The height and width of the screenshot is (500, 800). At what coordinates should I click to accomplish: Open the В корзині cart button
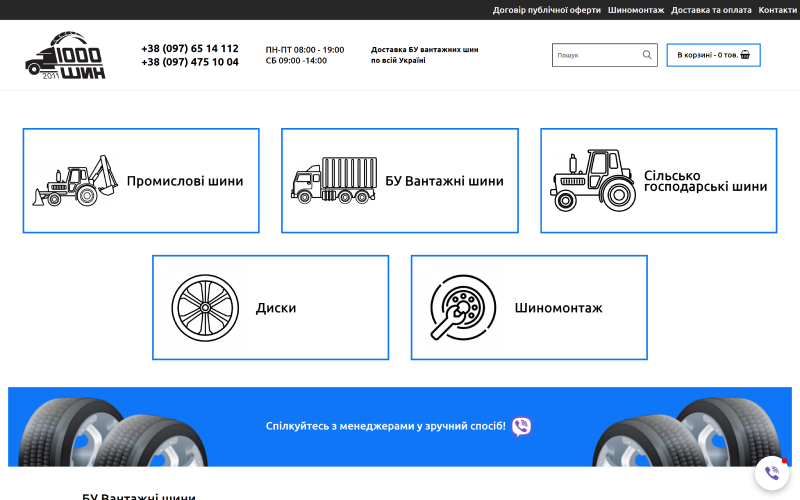click(713, 55)
